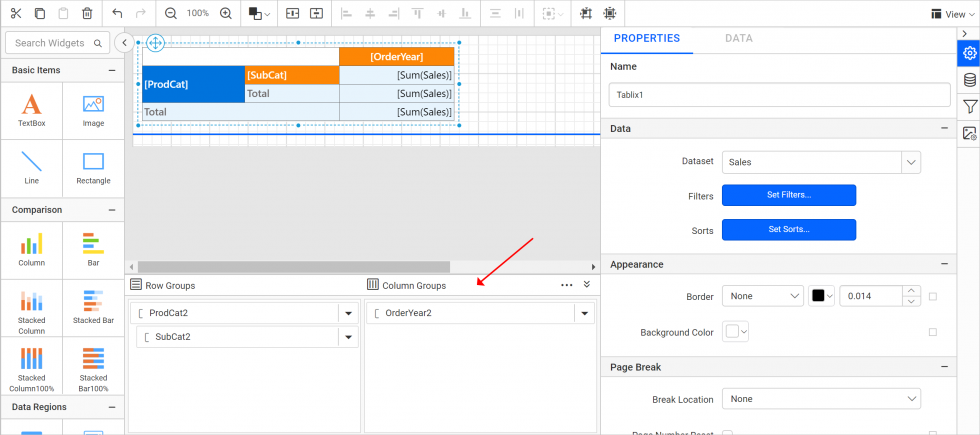Image resolution: width=980 pixels, height=435 pixels.
Task: Click the align bottom icon
Action: (x=465, y=13)
